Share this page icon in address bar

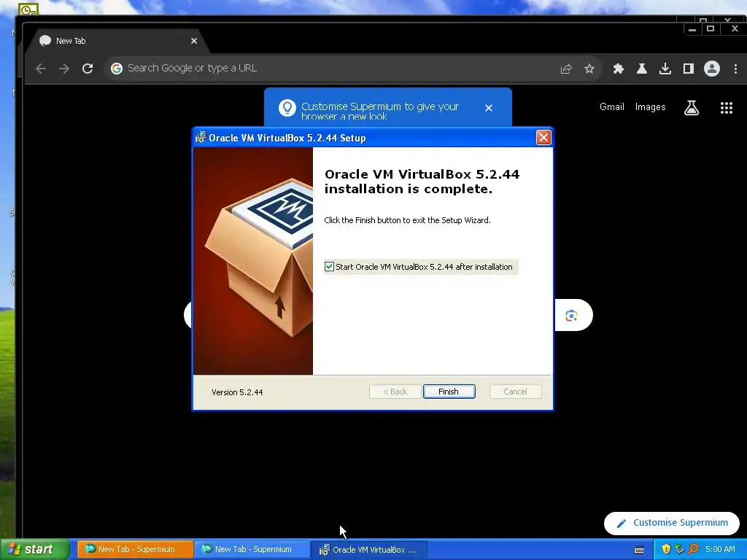point(566,69)
